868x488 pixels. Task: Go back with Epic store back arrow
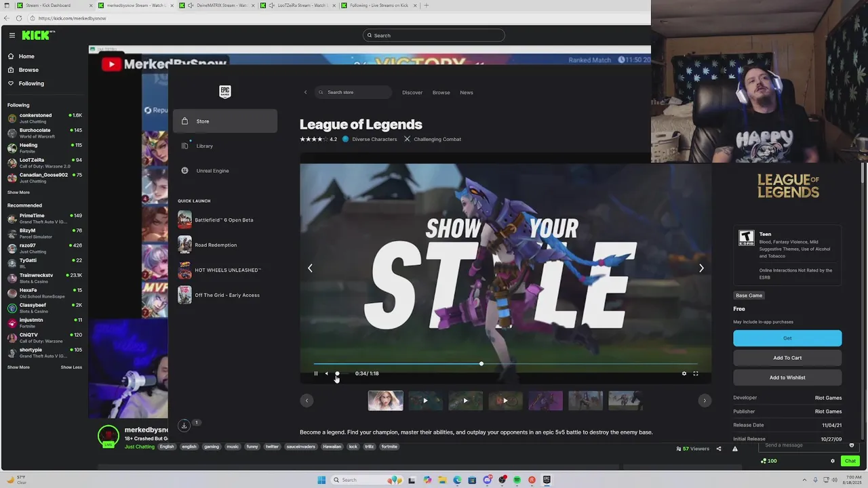[305, 92]
